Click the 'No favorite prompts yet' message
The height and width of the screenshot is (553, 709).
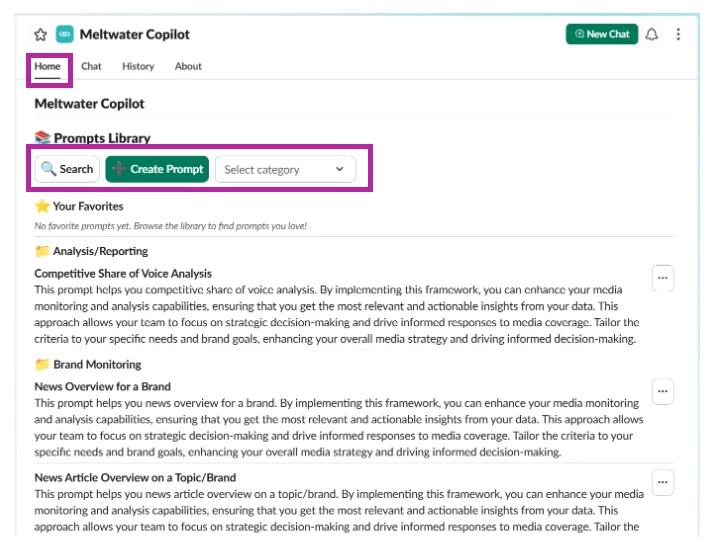pyautogui.click(x=170, y=226)
